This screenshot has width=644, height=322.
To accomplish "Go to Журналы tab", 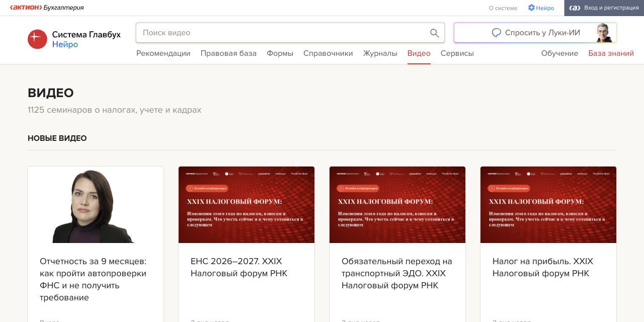I will 380,53.
